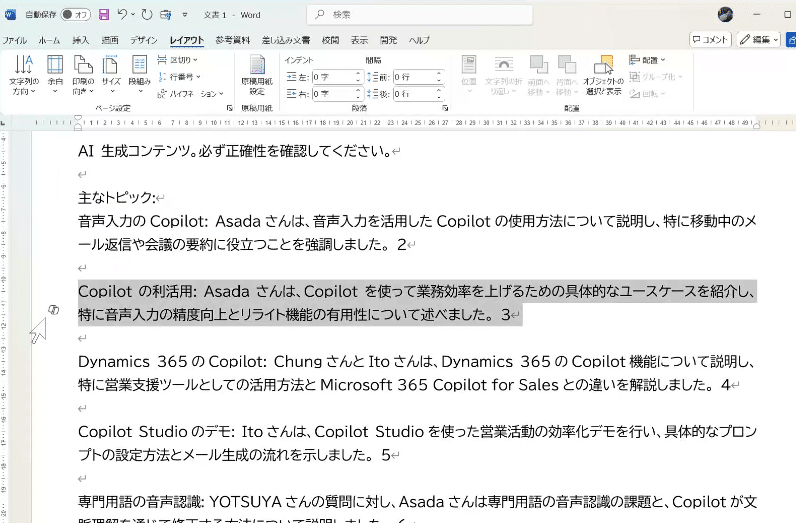Decrease right indent with the down spinner

358,97
